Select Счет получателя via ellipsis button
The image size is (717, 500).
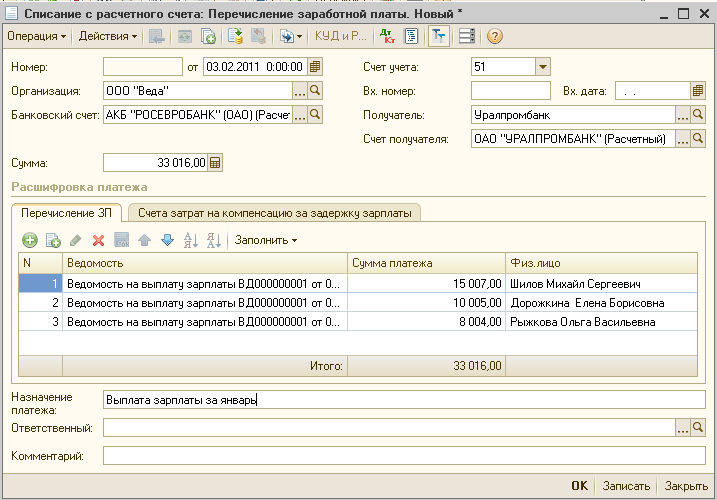click(683, 139)
